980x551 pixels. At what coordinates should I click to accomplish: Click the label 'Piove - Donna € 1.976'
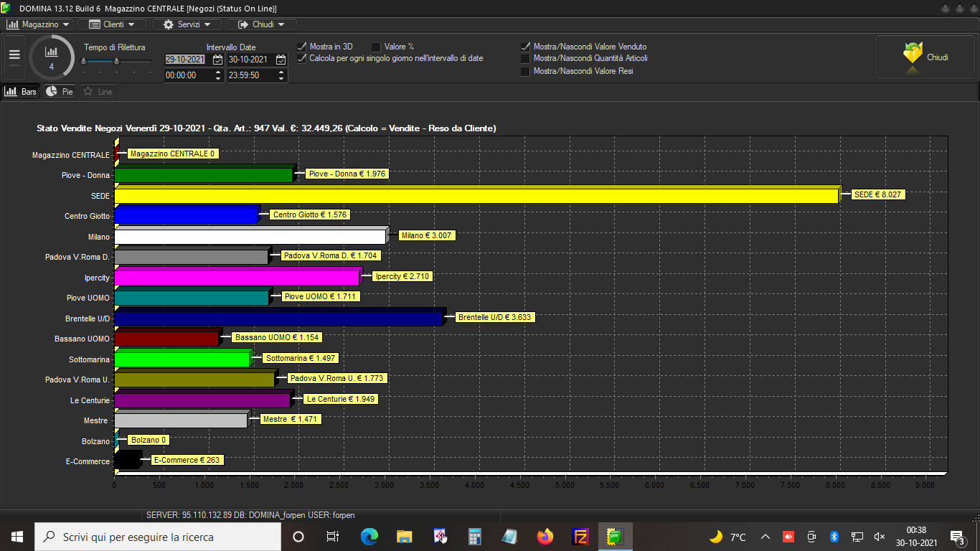tap(347, 174)
